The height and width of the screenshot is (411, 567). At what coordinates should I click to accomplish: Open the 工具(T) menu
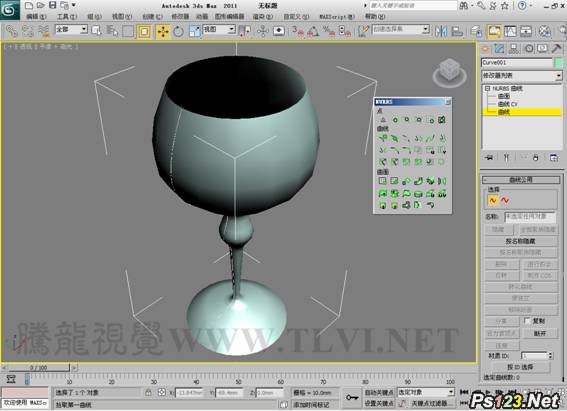67,17
